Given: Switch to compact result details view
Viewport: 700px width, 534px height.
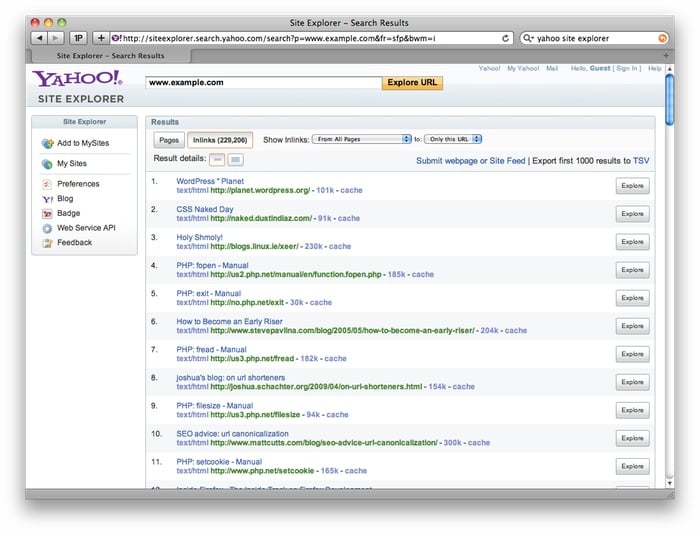Looking at the screenshot, I should click(x=217, y=159).
